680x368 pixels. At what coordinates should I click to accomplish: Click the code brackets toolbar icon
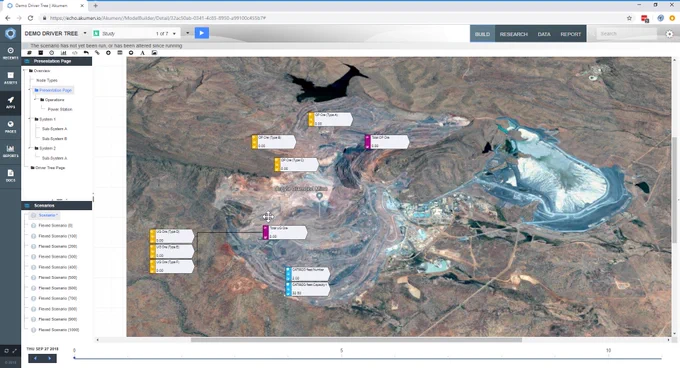75,53
